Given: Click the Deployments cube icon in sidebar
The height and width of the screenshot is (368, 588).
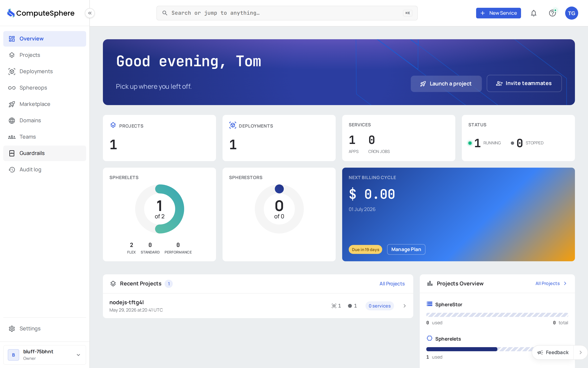Looking at the screenshot, I should point(12,71).
